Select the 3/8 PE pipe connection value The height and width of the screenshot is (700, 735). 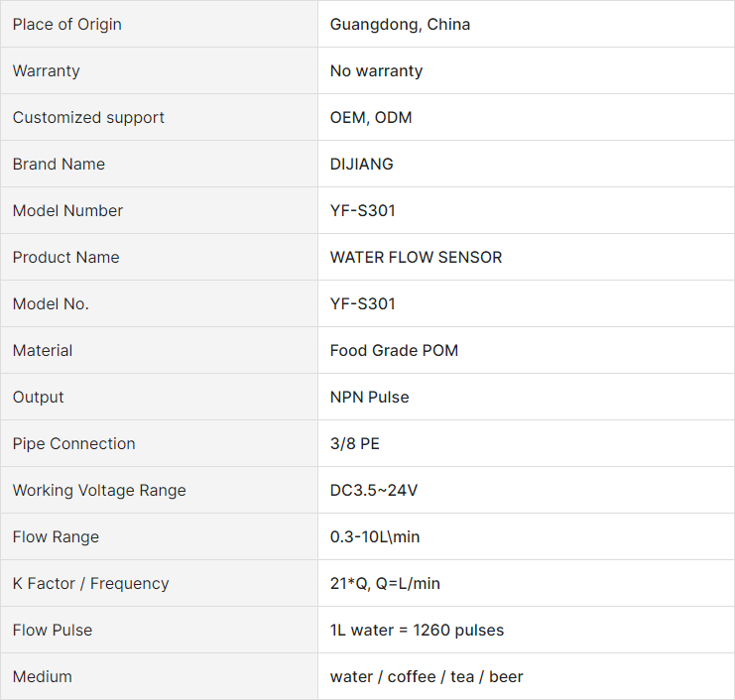(354, 444)
